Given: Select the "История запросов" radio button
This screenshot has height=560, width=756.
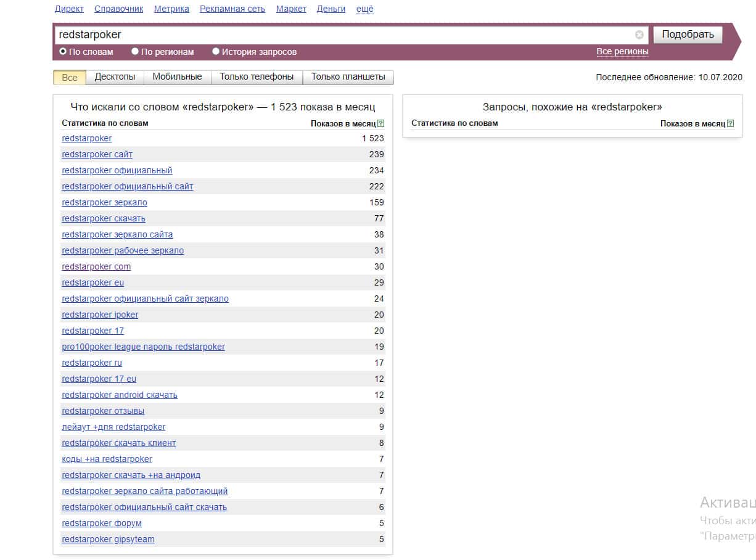Looking at the screenshot, I should click(216, 52).
